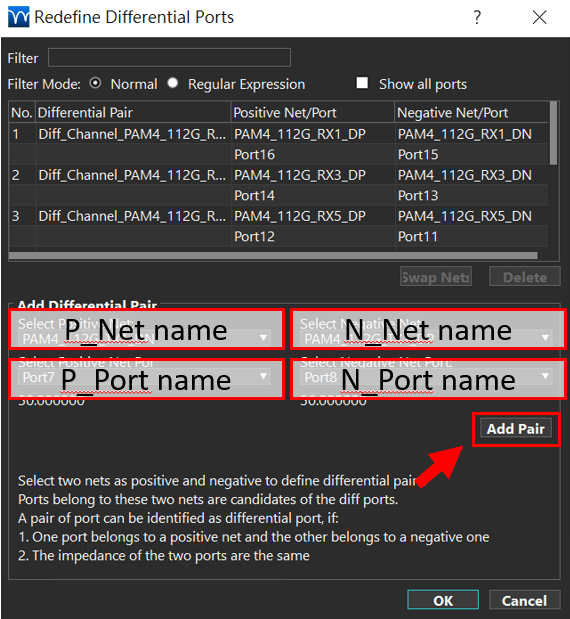Select the Normal filter mode radio
Screen dimensions: 570x619
click(95, 83)
